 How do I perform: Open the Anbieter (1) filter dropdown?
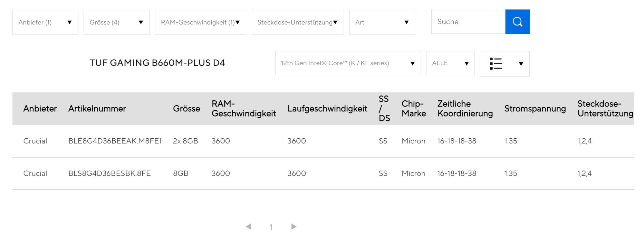pyautogui.click(x=45, y=22)
